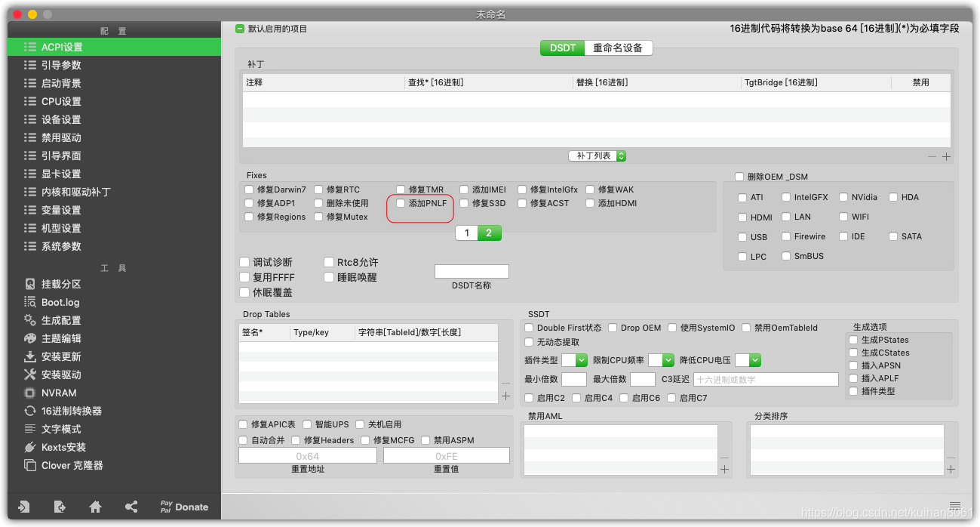Click the export configuration icon at bottom
Viewport: 980px width, 527px height.
click(60, 507)
